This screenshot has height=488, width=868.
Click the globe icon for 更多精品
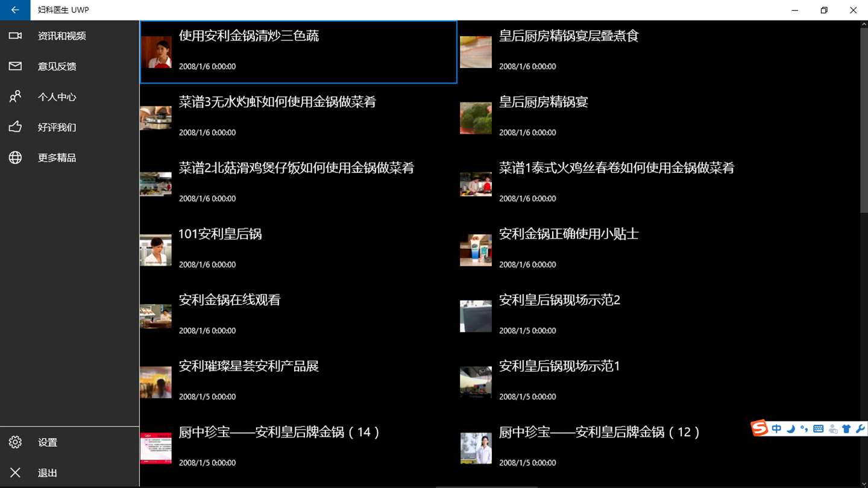point(15,157)
